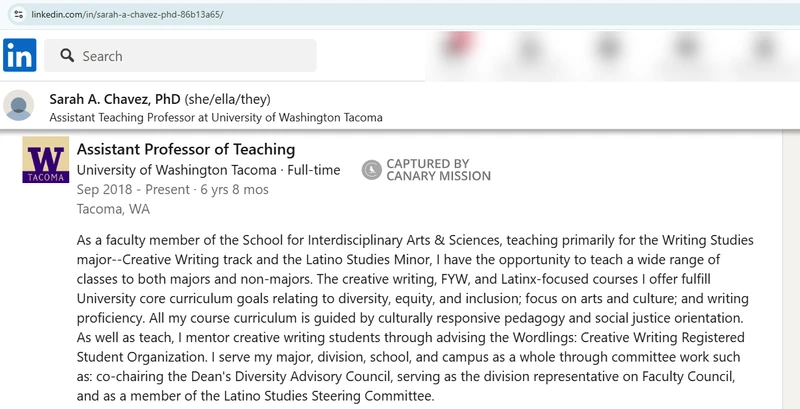Click the Canary Mission watermark clock icon
Viewport: 800px width, 409px height.
pyautogui.click(x=371, y=170)
